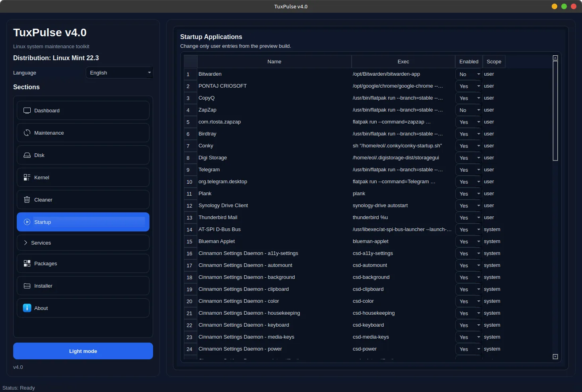The height and width of the screenshot is (392, 582).
Task: Click the Installer box icon
Action: (x=27, y=286)
